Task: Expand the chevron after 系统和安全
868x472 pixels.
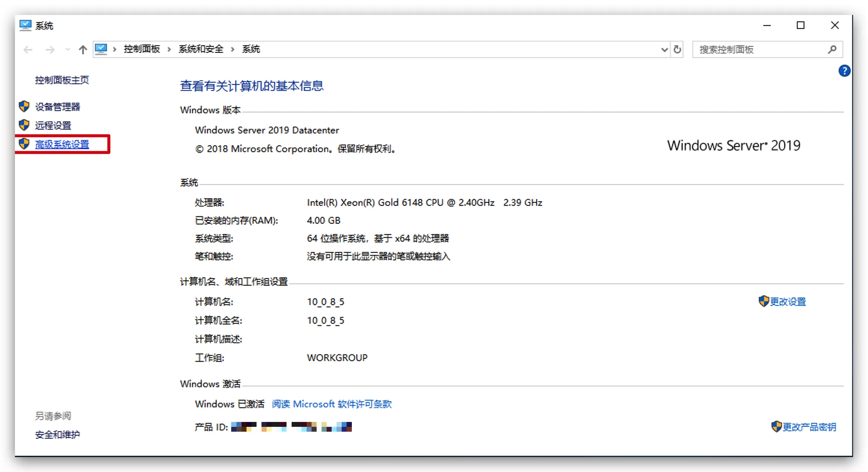Action: [x=233, y=49]
